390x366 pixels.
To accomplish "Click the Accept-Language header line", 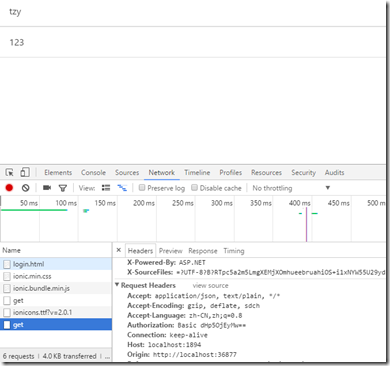I will coord(185,315).
